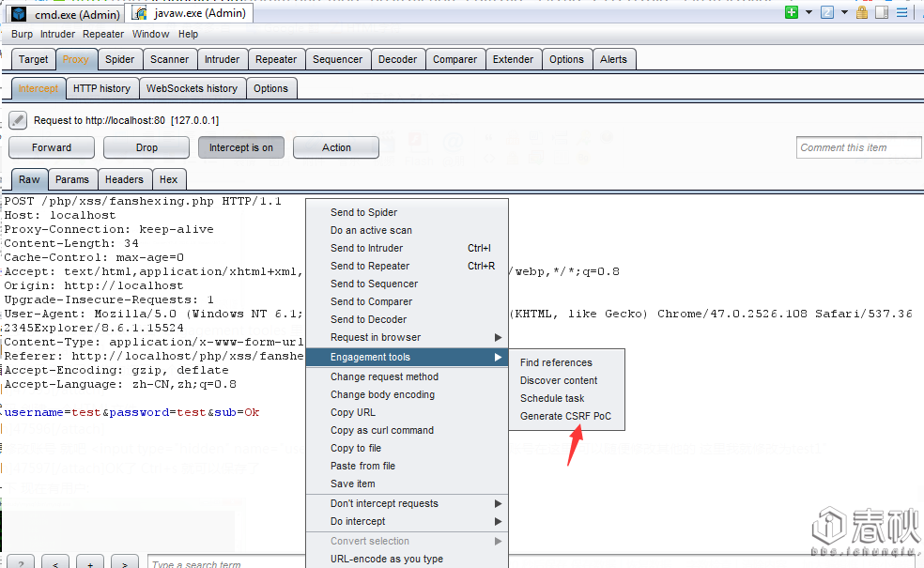Switch to the javaw.exe (Admin) tab
Image resolution: width=924 pixels, height=568 pixels.
pos(190,13)
